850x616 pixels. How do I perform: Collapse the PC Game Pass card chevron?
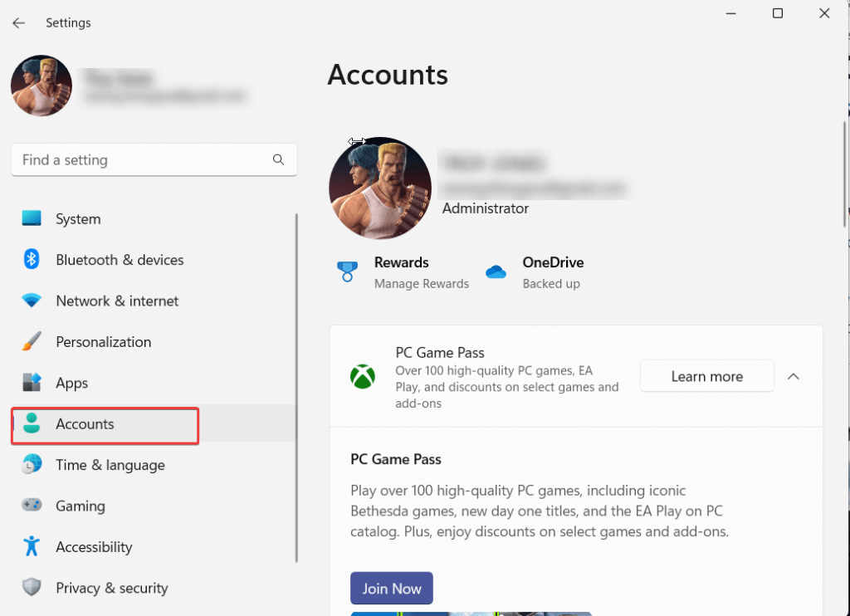coord(793,376)
